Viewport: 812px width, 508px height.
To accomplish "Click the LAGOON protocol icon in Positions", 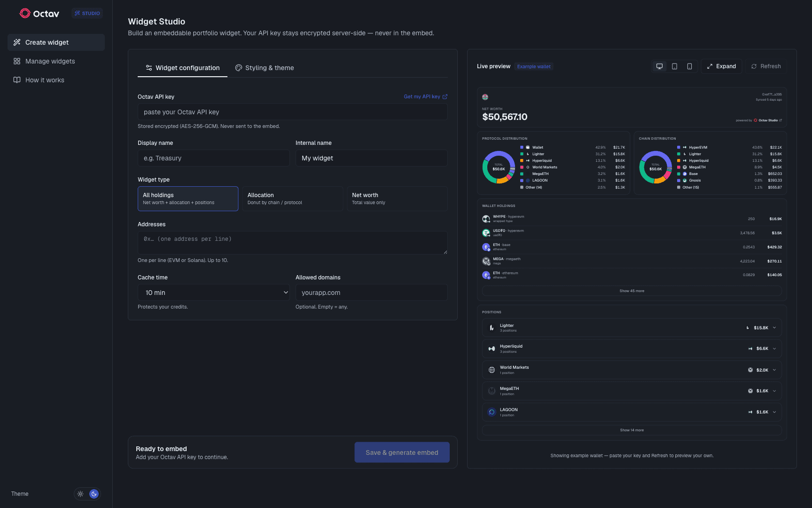I will click(x=492, y=412).
